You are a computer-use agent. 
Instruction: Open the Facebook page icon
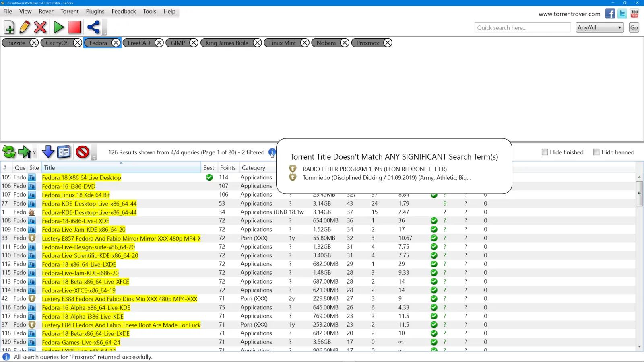pyautogui.click(x=610, y=14)
